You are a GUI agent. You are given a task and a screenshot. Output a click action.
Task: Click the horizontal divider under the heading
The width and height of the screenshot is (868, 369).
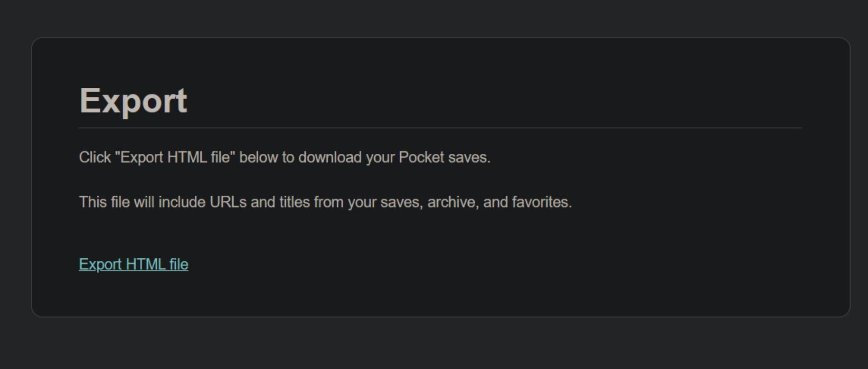click(x=440, y=128)
